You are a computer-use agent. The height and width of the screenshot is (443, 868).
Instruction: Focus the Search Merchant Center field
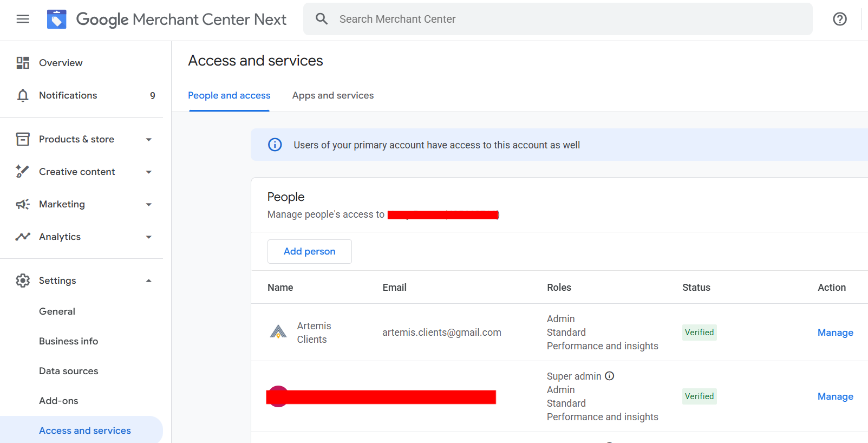pyautogui.click(x=569, y=19)
